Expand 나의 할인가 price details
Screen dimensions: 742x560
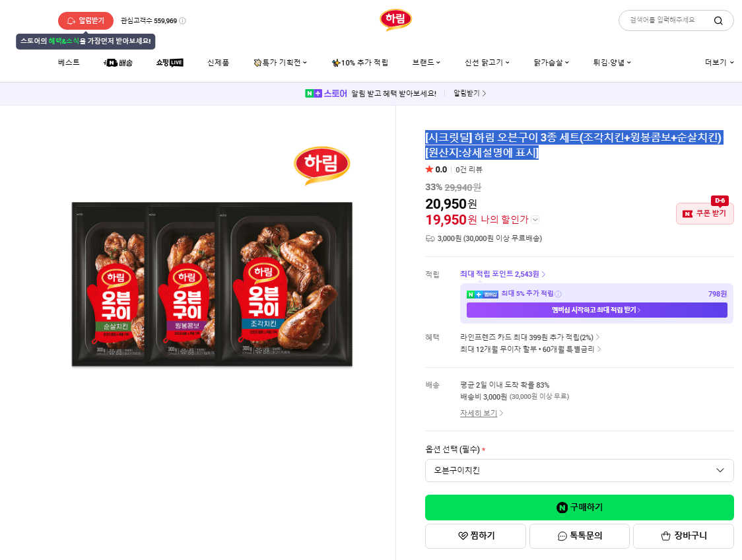tap(535, 220)
